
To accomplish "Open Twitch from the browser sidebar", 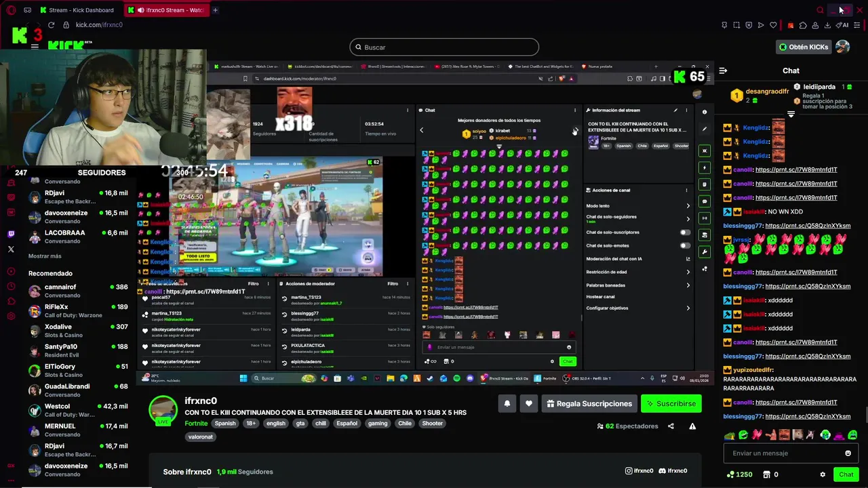I will [x=11, y=235].
